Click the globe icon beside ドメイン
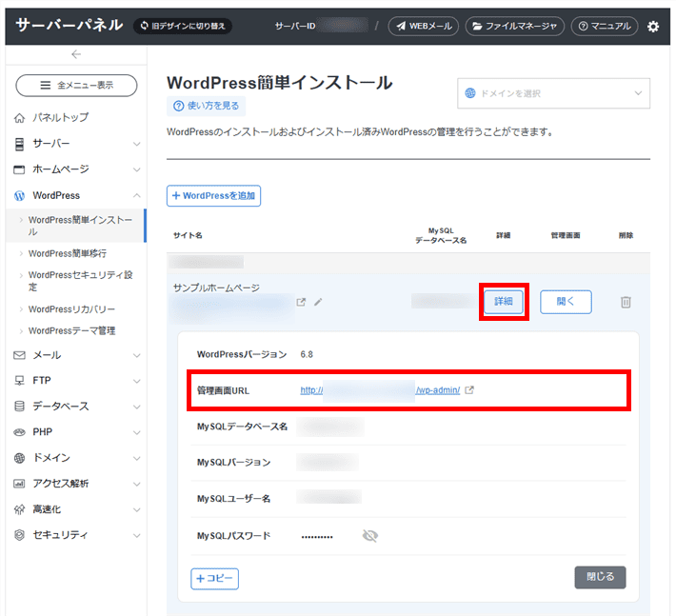 click(19, 458)
